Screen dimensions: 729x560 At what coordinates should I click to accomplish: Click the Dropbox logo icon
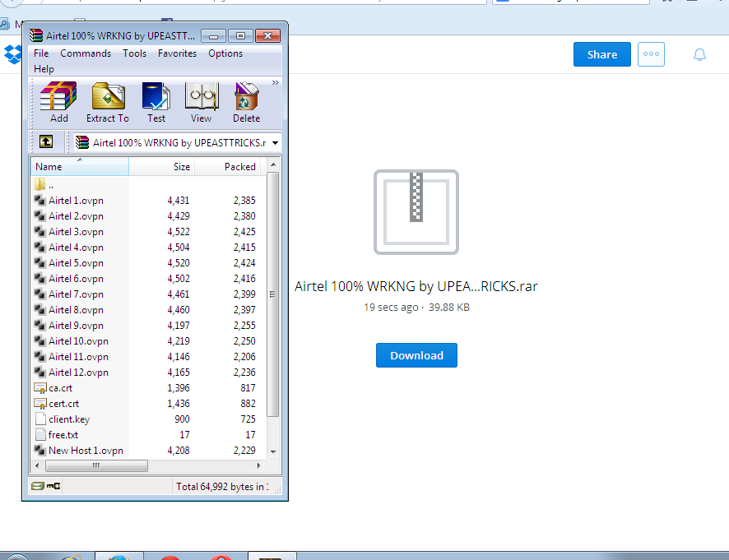(x=12, y=54)
